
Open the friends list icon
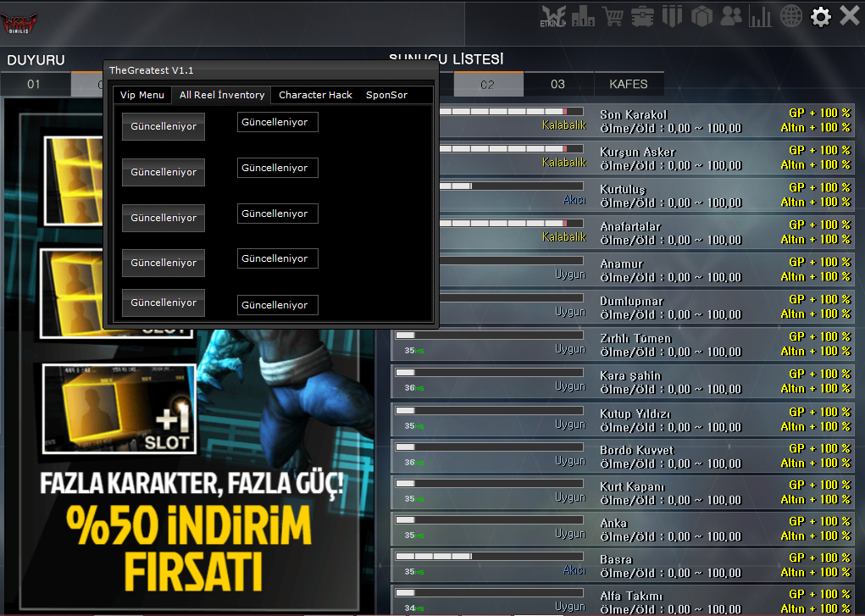pos(731,17)
